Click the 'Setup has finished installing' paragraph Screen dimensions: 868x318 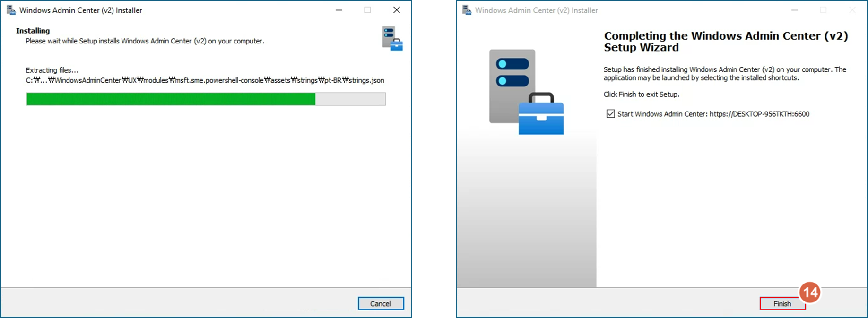[725, 74]
